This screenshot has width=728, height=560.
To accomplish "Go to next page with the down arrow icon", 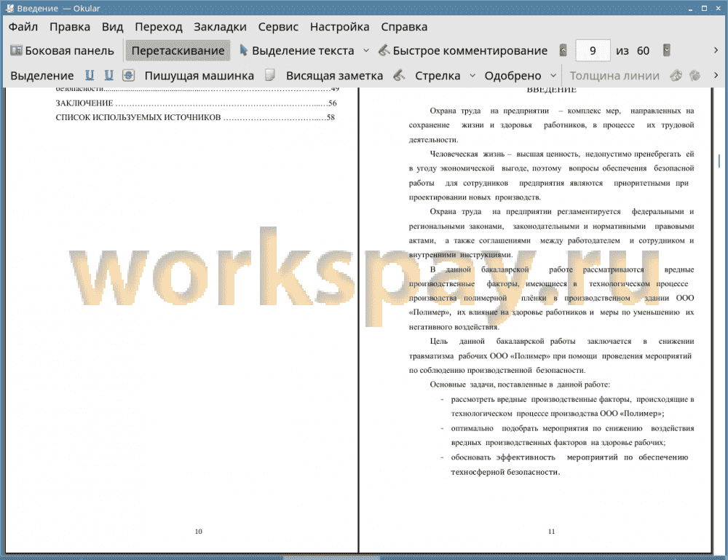I will (667, 50).
